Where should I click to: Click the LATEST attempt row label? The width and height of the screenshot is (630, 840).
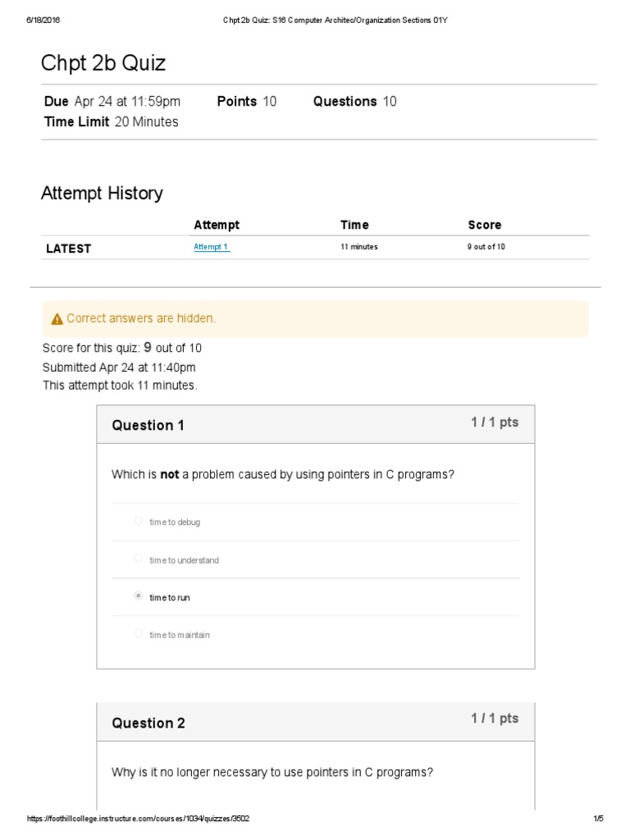point(68,249)
